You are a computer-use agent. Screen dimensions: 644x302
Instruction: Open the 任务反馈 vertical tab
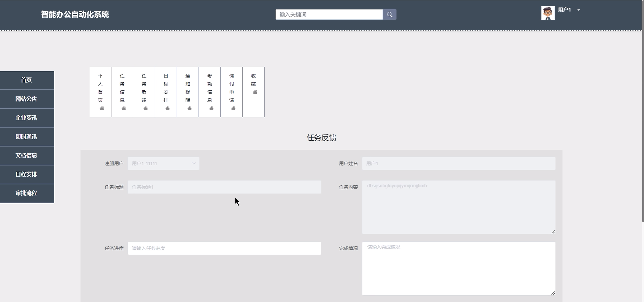(x=144, y=88)
